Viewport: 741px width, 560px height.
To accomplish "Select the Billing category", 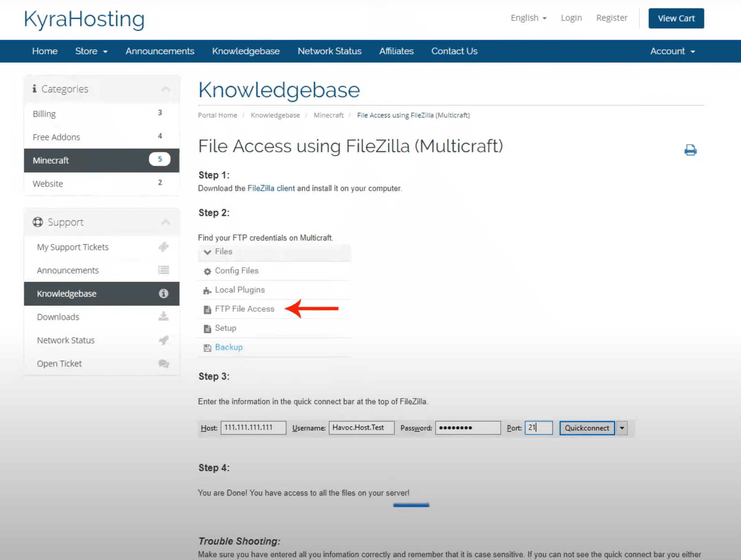I will click(x=102, y=114).
